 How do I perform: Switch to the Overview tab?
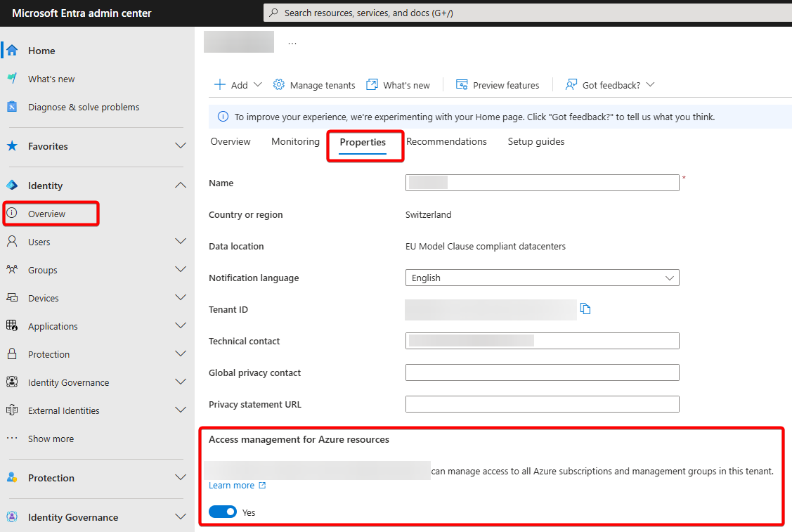(x=231, y=141)
